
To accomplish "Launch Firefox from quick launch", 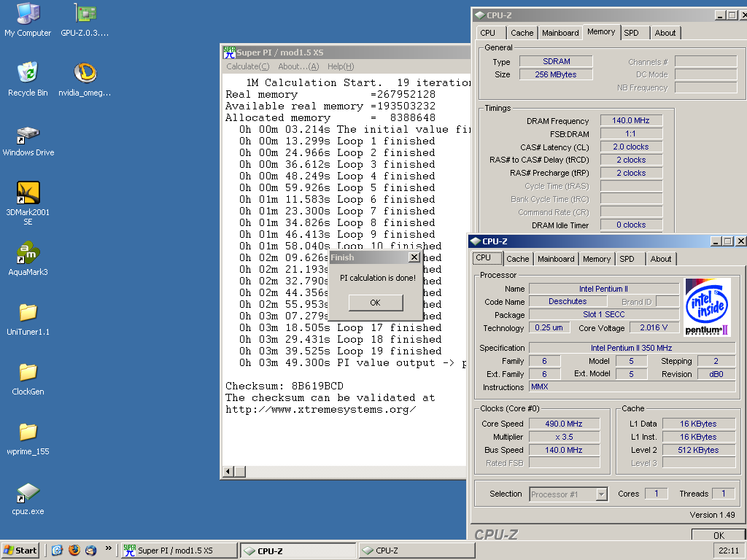I will 74,551.
